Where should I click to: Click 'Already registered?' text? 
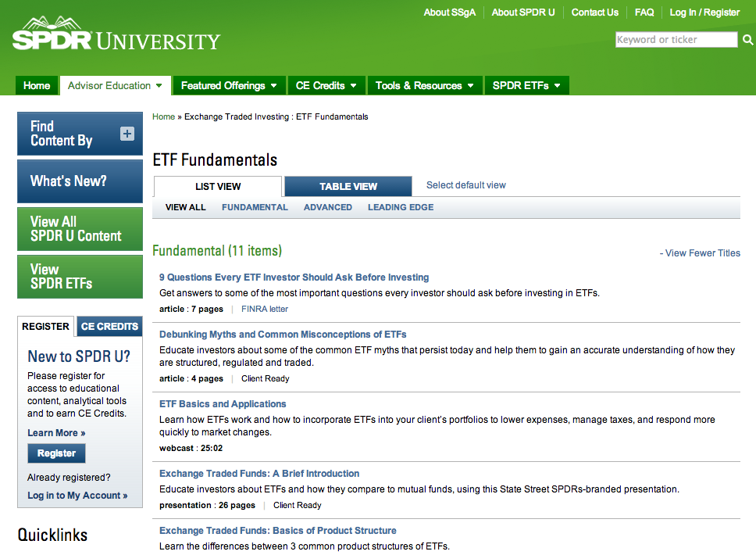(69, 478)
